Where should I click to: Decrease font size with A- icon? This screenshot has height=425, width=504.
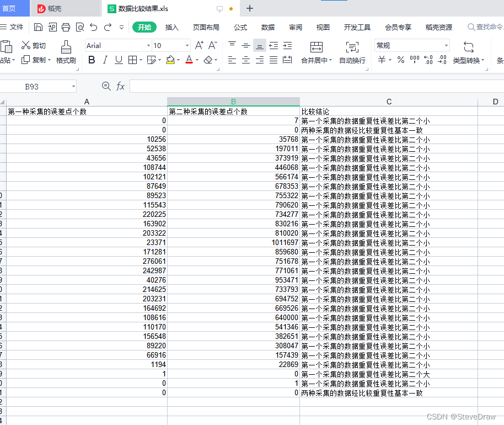[213, 45]
